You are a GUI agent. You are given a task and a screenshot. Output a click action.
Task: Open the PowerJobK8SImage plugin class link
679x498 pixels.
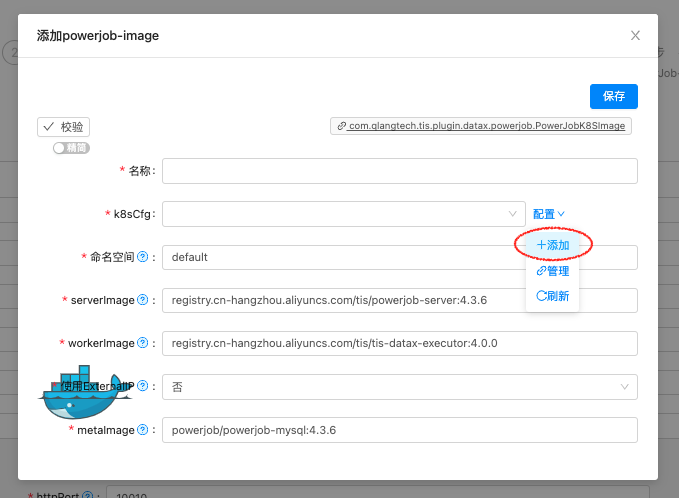click(481, 126)
